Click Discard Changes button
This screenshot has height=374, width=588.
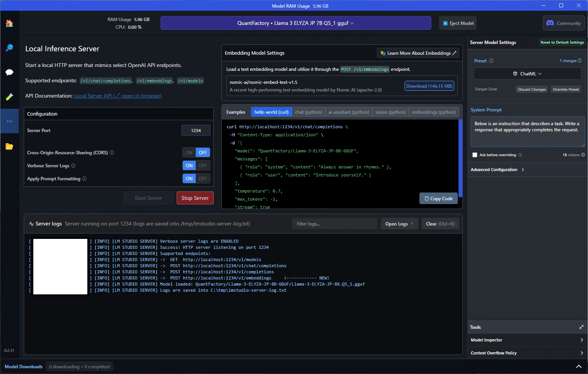click(532, 89)
